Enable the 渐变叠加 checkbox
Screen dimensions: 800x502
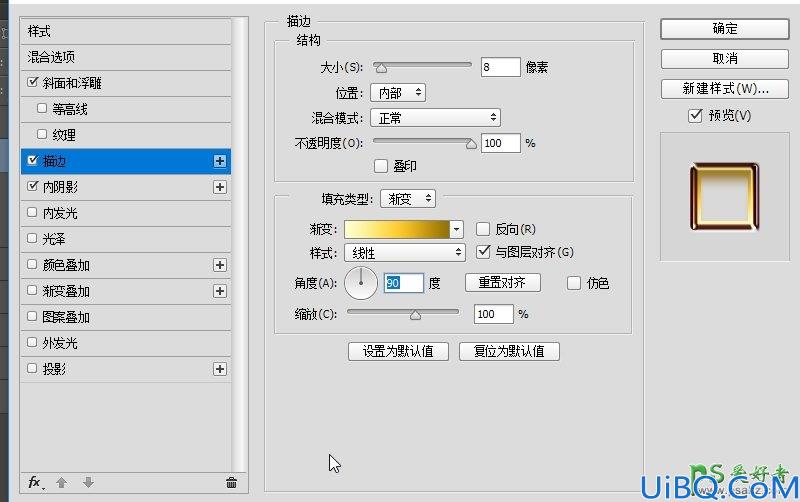[32, 290]
